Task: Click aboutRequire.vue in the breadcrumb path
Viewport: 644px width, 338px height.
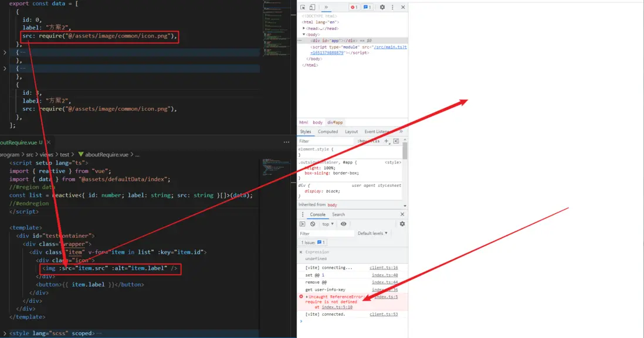Action: tap(106, 155)
